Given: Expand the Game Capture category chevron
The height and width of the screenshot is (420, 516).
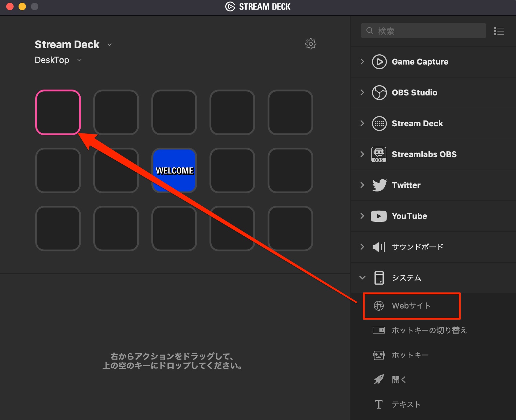Looking at the screenshot, I should [x=362, y=62].
